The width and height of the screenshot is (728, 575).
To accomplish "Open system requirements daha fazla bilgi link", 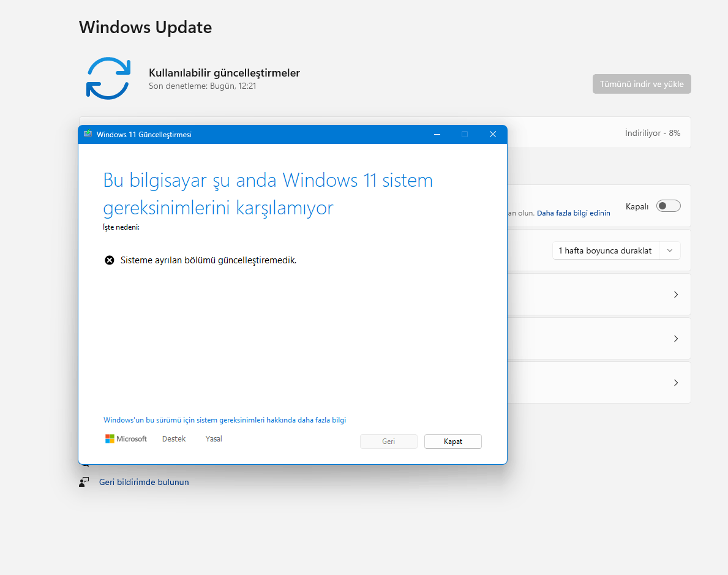I will pos(225,420).
